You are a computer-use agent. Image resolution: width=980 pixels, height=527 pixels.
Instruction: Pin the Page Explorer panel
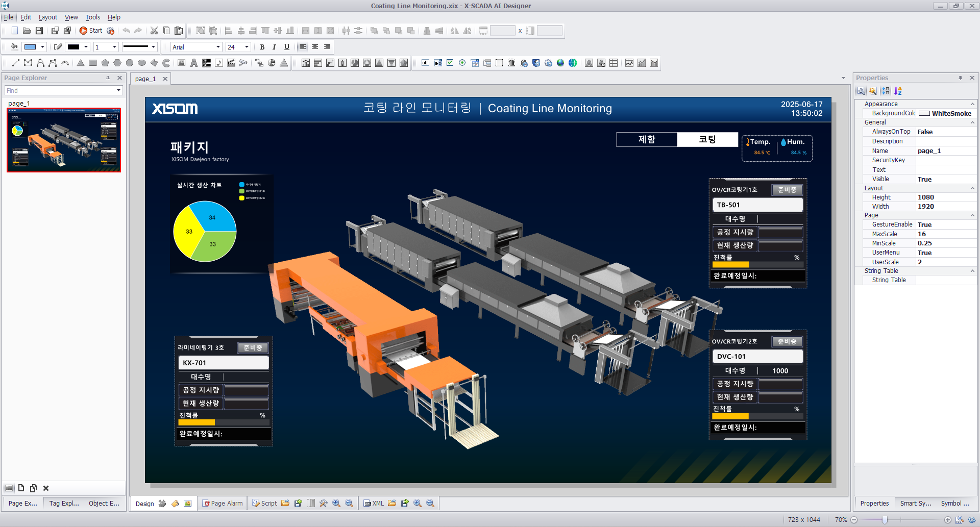(x=108, y=78)
